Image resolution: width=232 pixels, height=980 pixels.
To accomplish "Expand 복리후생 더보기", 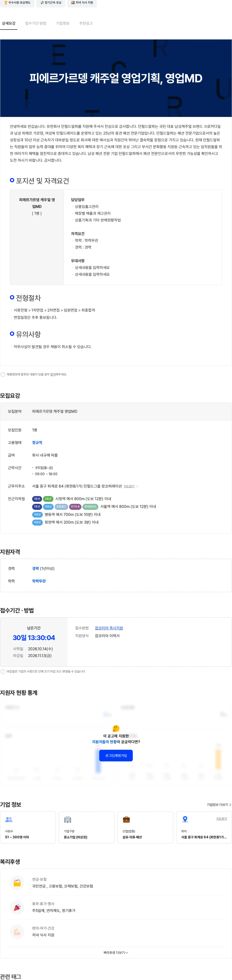I will pos(116,953).
